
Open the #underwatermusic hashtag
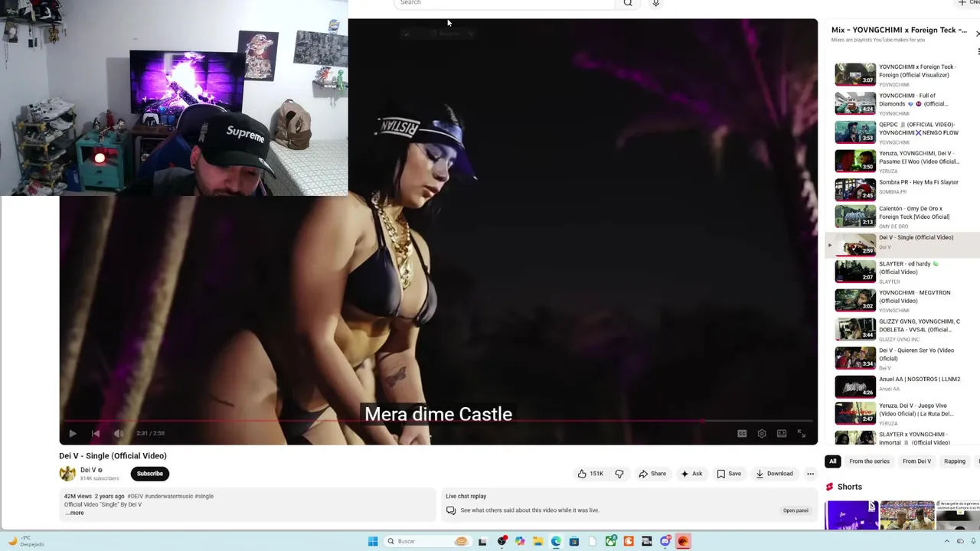pos(168,496)
